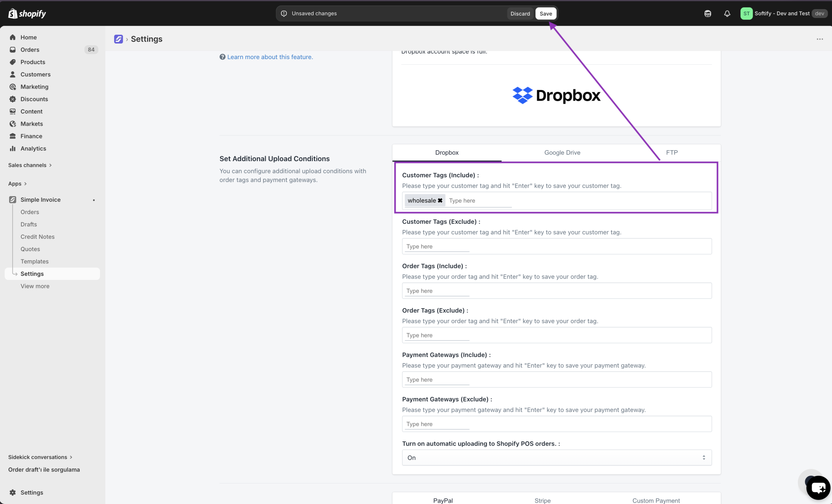
Task: Open the Shopify POS auto-upload dropdown
Action: (557, 458)
